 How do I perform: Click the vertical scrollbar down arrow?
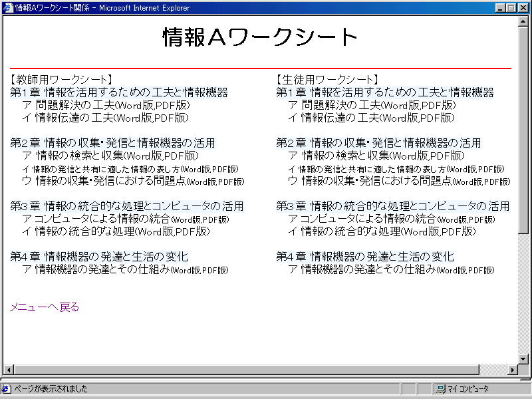(523, 359)
